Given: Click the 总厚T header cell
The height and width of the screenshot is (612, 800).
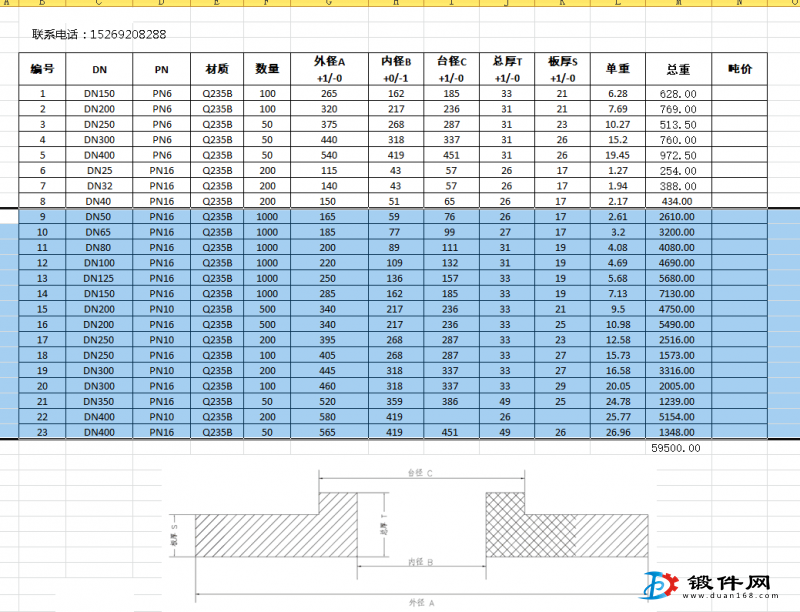Looking at the screenshot, I should coord(506,69).
